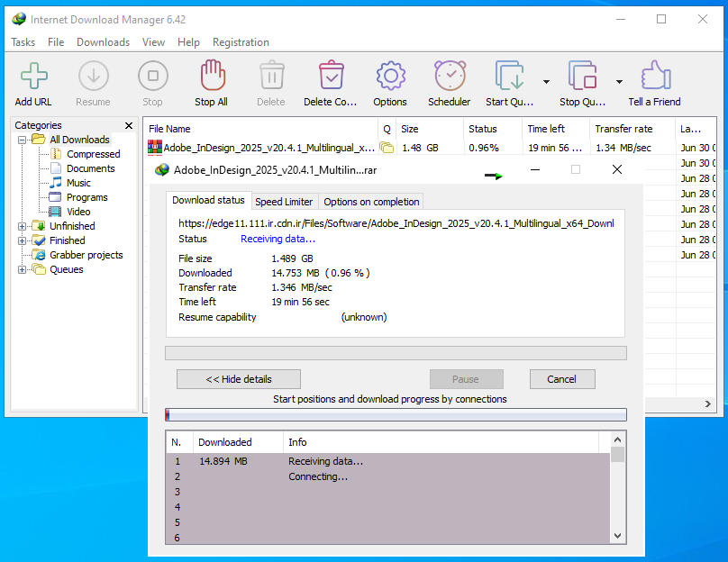Screen dimensions: 728x562
Task: Select the Unfinished folder label
Action: (72, 226)
